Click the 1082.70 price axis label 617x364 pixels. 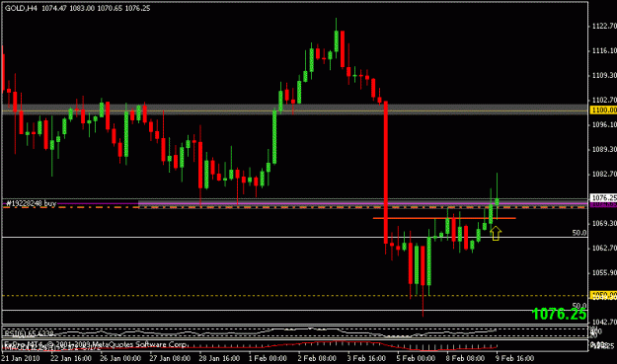604,174
